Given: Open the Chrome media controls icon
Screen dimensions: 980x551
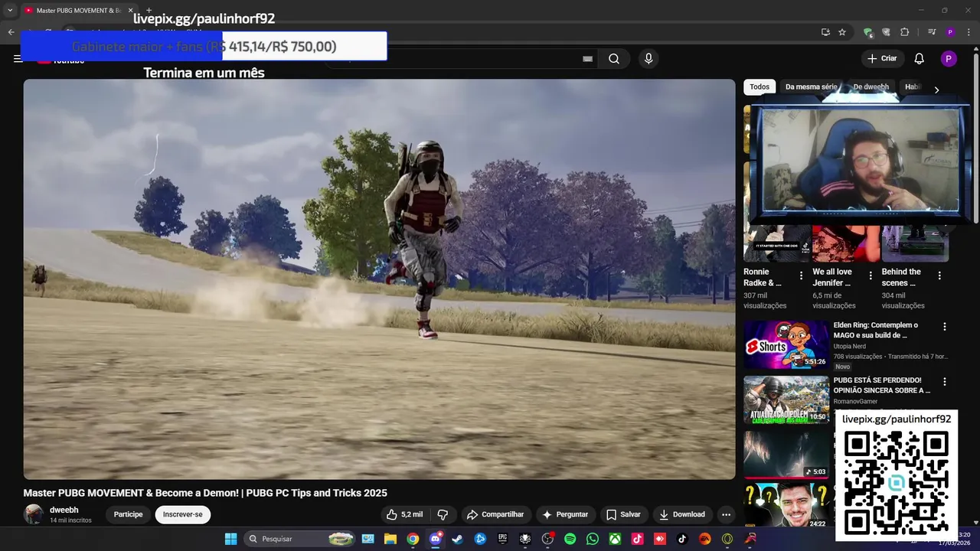Looking at the screenshot, I should 932,32.
